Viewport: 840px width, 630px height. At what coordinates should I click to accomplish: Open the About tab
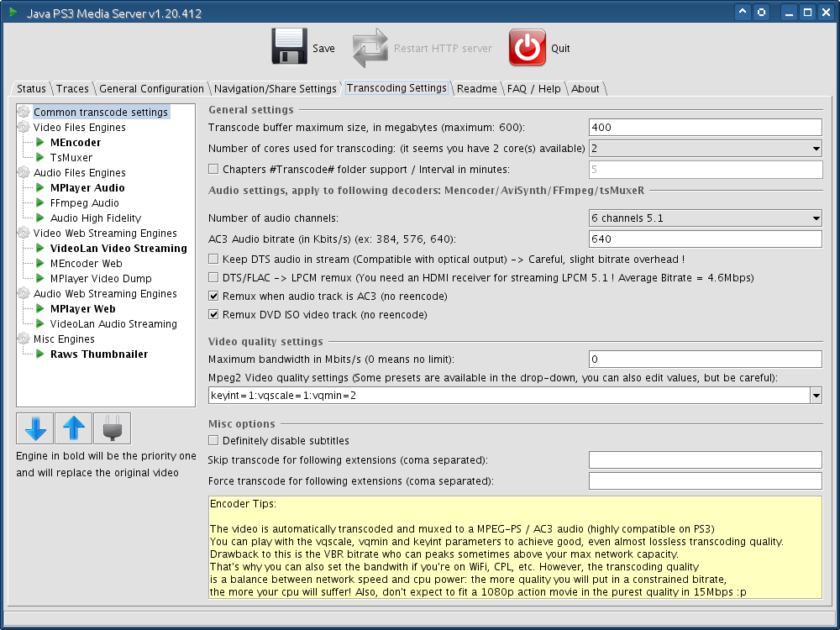[585, 89]
